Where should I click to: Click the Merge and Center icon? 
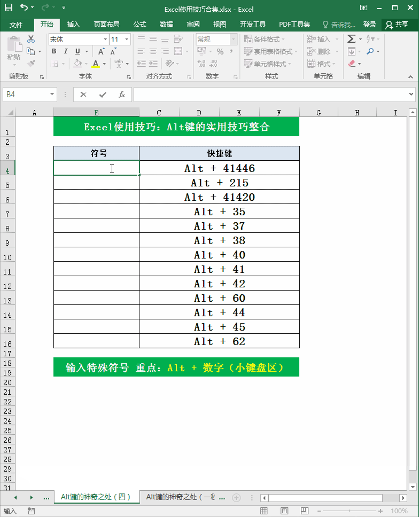[178, 51]
